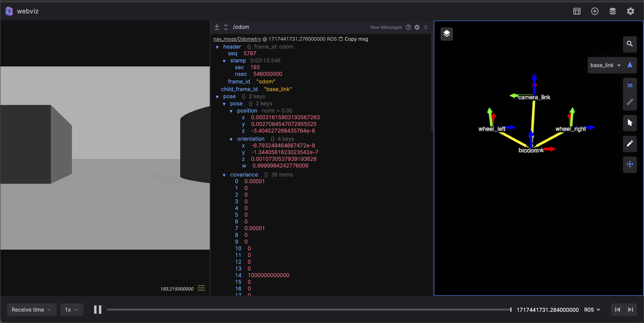Open the nav_msgs/Odometry type link

coord(237,39)
